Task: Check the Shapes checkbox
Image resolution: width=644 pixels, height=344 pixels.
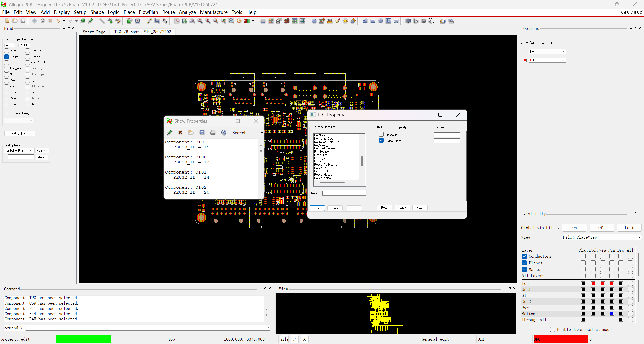Action: tap(28, 57)
